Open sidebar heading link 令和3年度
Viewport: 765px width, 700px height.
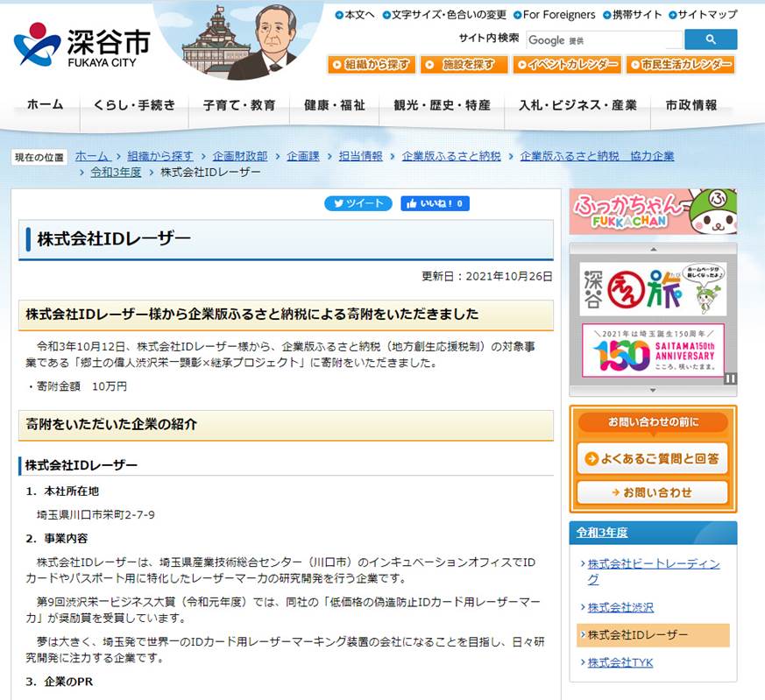602,533
